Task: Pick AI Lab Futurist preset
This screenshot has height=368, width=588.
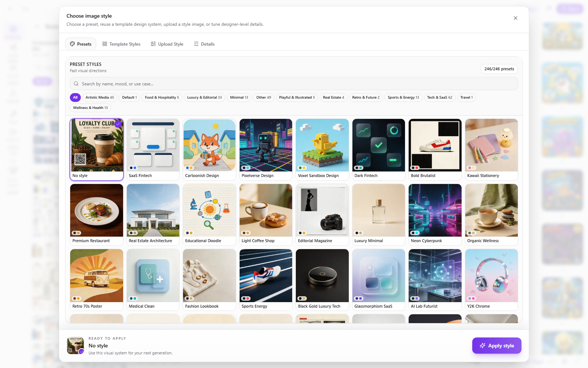Action: tap(435, 280)
